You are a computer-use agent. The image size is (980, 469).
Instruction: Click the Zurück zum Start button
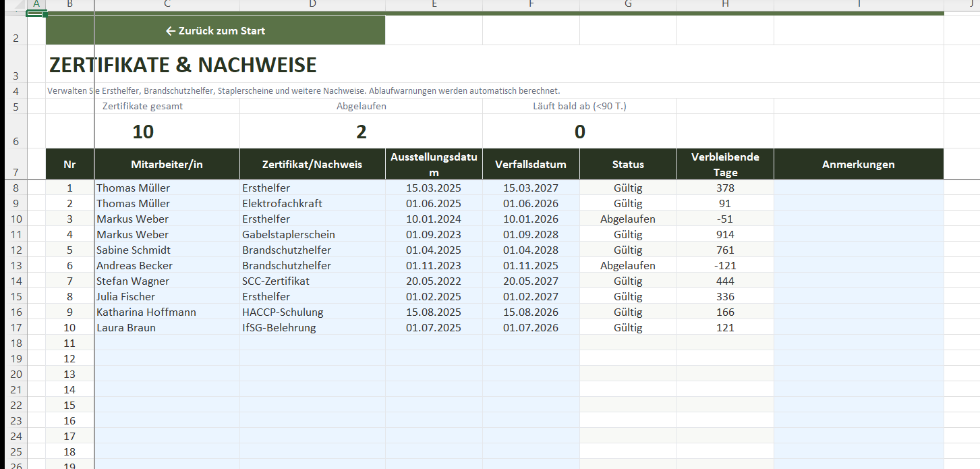pos(215,30)
